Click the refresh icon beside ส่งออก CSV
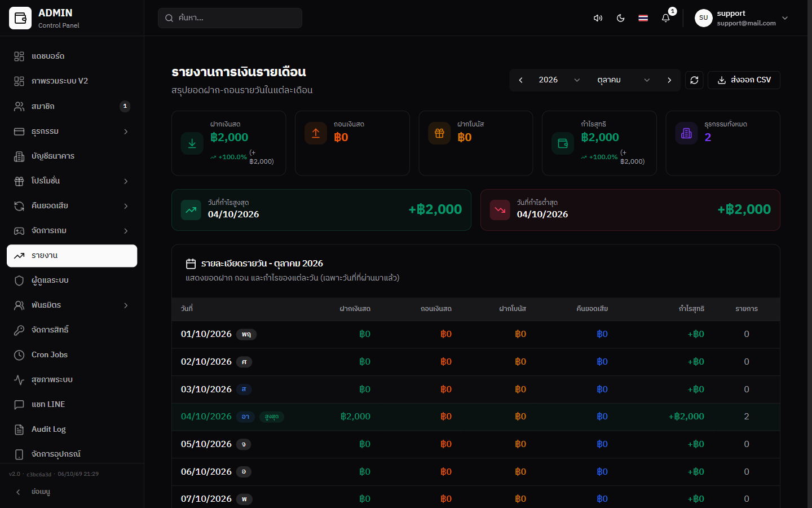 tap(694, 80)
